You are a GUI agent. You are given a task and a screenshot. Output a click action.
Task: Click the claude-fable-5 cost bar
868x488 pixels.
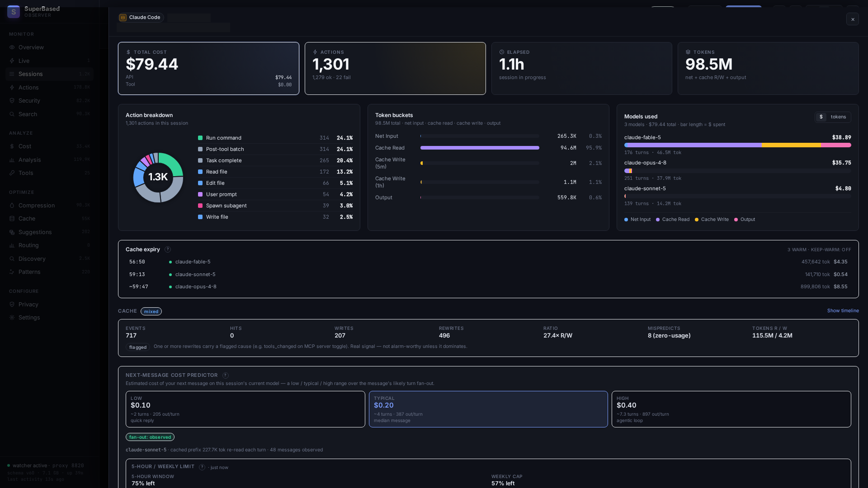738,145
